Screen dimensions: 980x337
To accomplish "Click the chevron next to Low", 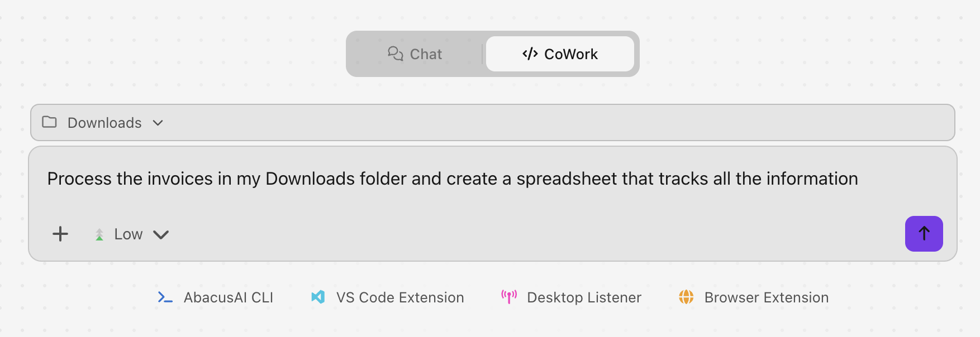I will [161, 235].
